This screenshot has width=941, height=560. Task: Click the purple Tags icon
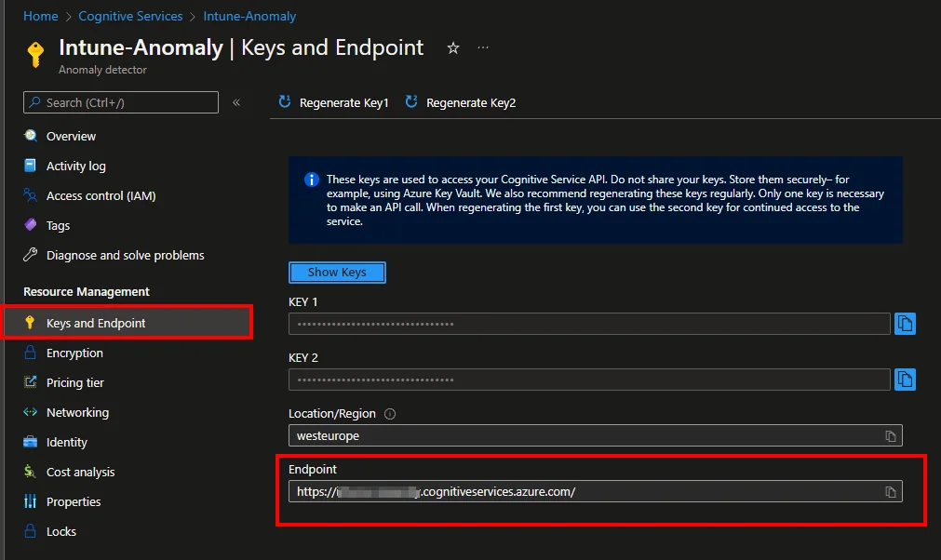[30, 225]
